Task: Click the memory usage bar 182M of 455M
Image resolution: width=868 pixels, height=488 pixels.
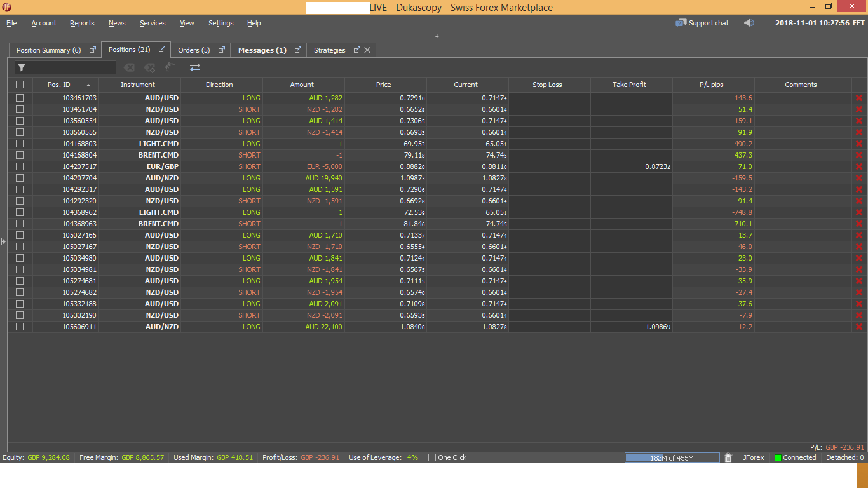Action: coord(672,457)
